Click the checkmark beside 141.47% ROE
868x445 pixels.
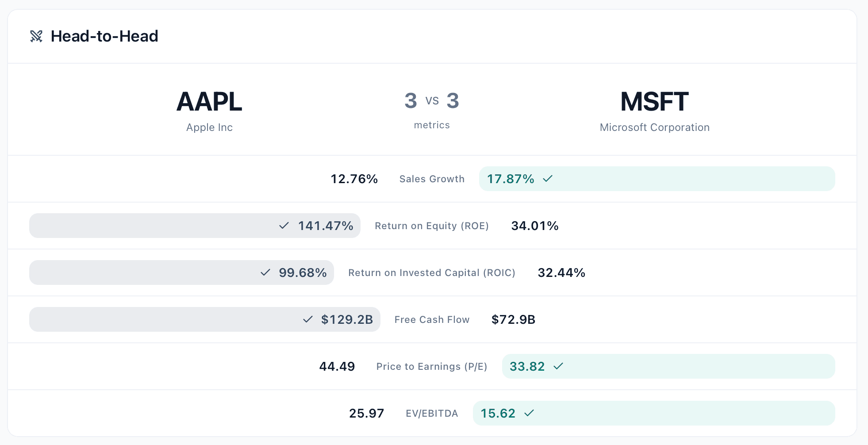coord(284,226)
